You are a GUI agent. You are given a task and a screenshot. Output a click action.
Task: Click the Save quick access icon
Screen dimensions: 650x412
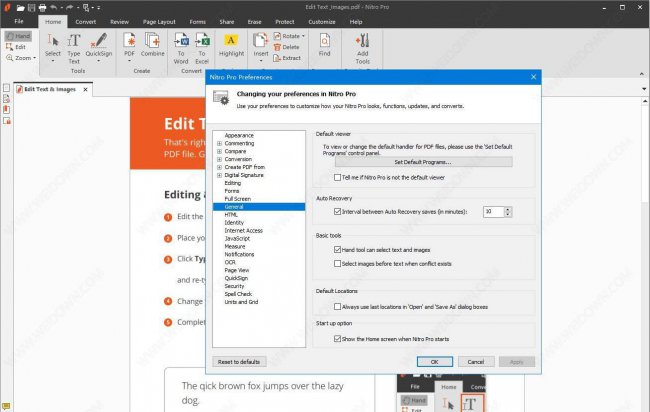pos(32,7)
